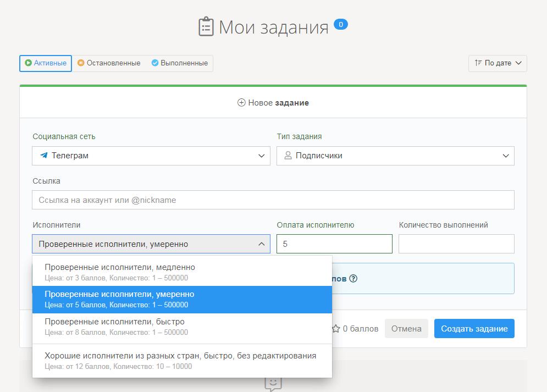Switch to the Выполненные tab

(x=180, y=63)
